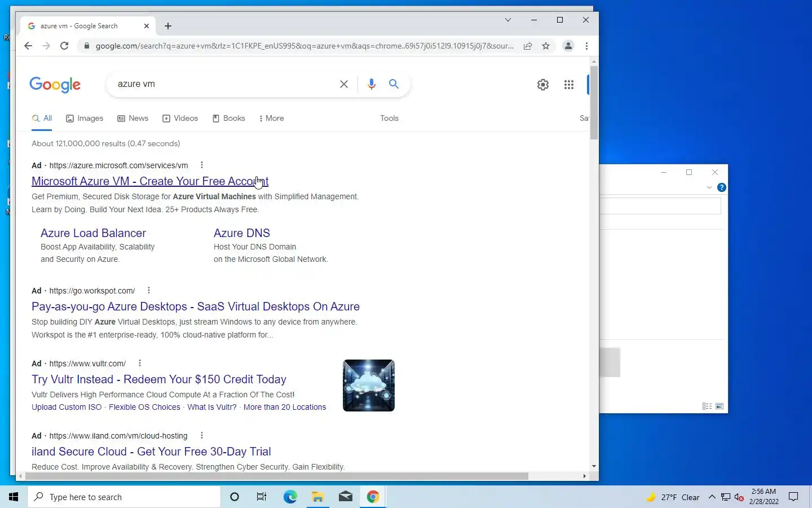Collapse ribbon chevron in the background window

pyautogui.click(x=709, y=187)
